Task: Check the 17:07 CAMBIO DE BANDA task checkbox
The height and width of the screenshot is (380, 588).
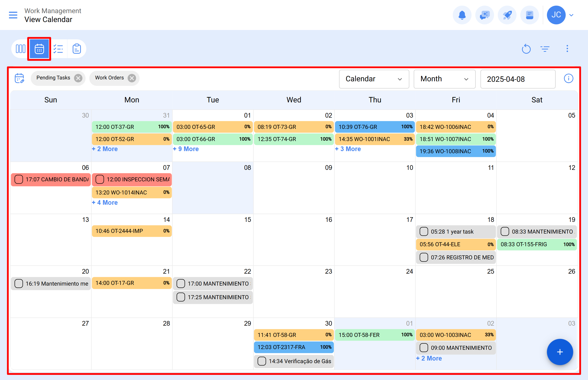Action: (19, 179)
